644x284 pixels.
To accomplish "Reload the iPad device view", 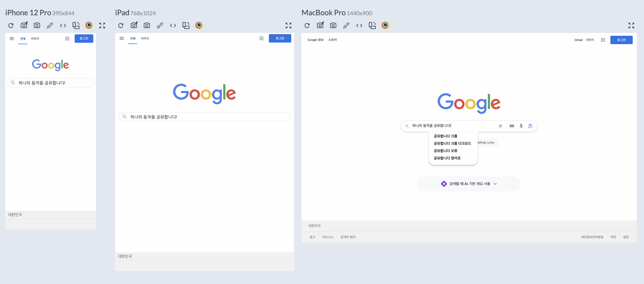I will coord(121,25).
